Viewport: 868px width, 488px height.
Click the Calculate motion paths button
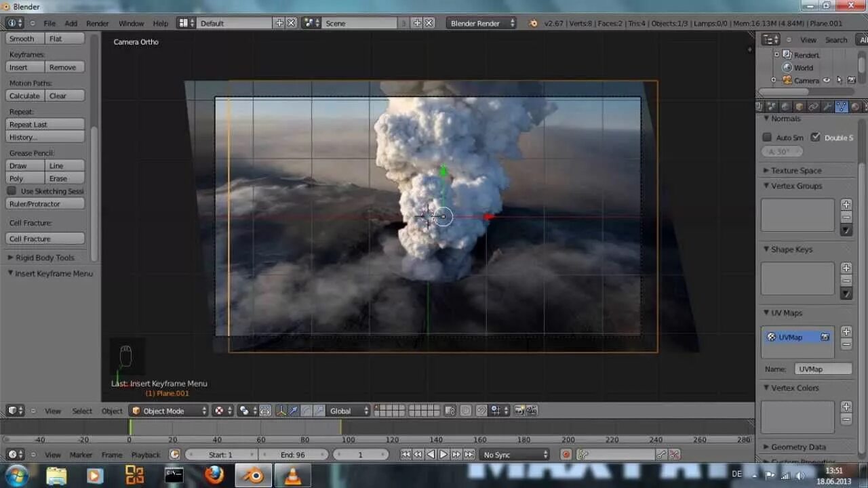[x=24, y=95]
